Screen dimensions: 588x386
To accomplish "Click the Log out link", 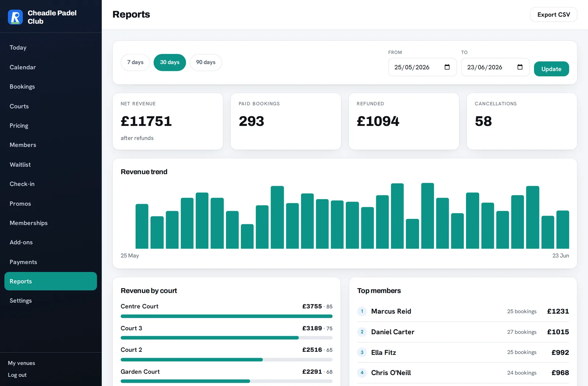I will (17, 375).
